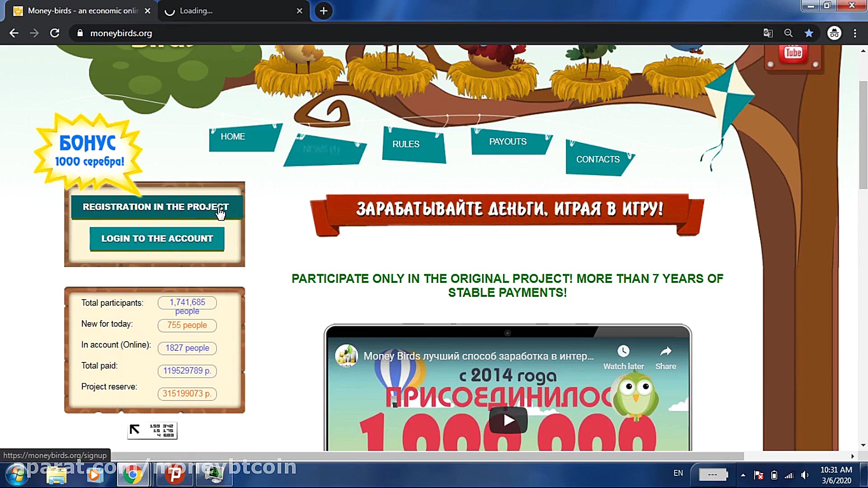The height and width of the screenshot is (488, 868).
Task: Click the bookmark star icon
Action: (809, 33)
